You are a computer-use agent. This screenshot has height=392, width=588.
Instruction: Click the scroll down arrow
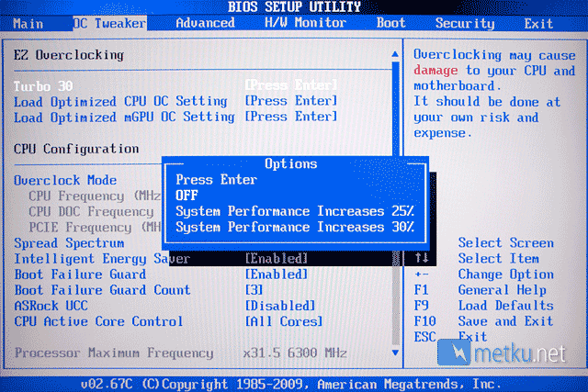point(395,353)
